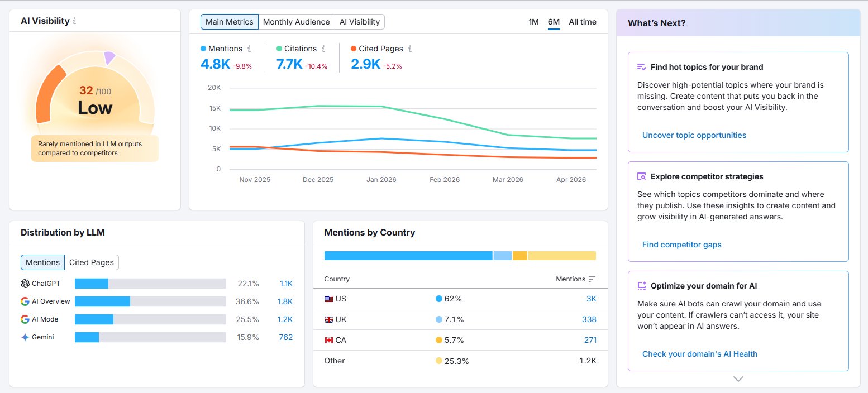The image size is (868, 393).
Task: Click the blue dot beside 62%
Action: pyautogui.click(x=439, y=299)
